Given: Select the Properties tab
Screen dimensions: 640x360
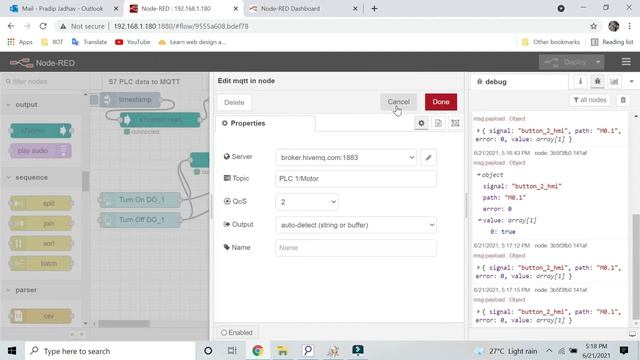Looking at the screenshot, I should 265,123.
